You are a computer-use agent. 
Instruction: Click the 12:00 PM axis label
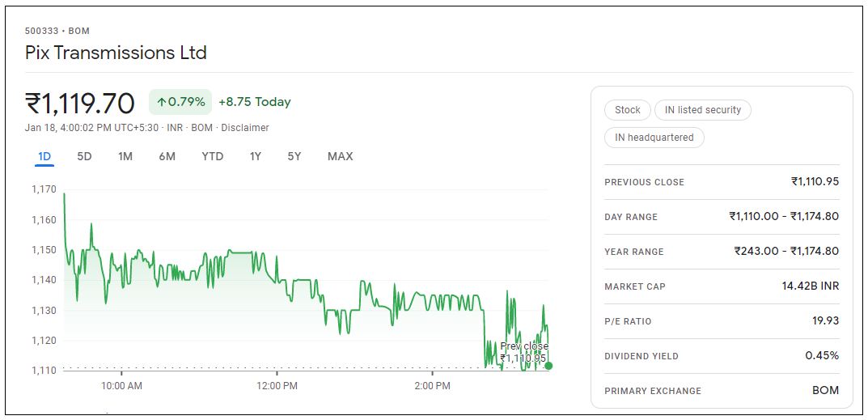[277, 386]
